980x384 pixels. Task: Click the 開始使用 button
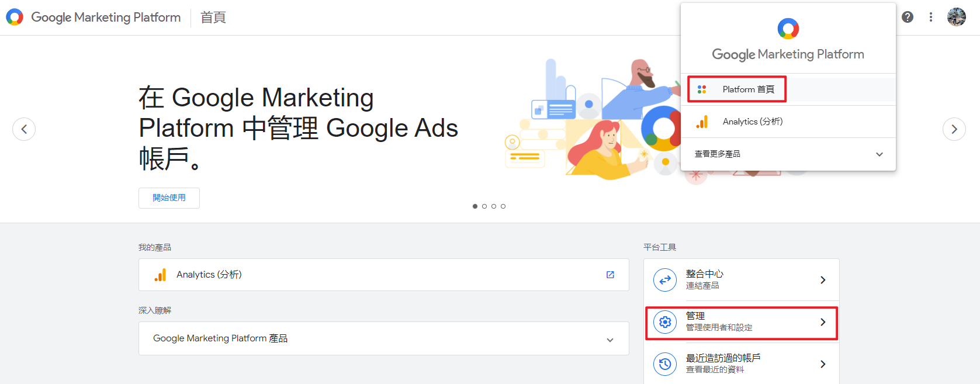[x=169, y=198]
